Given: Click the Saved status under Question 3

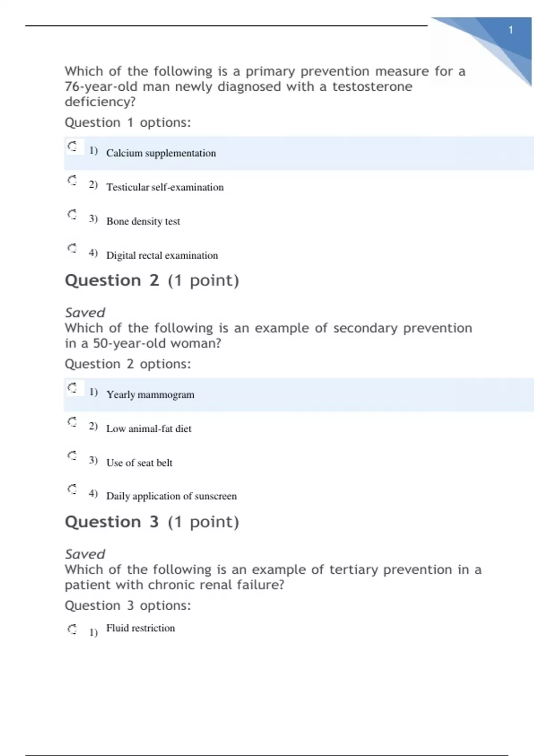Looking at the screenshot, I should pyautogui.click(x=85, y=554).
